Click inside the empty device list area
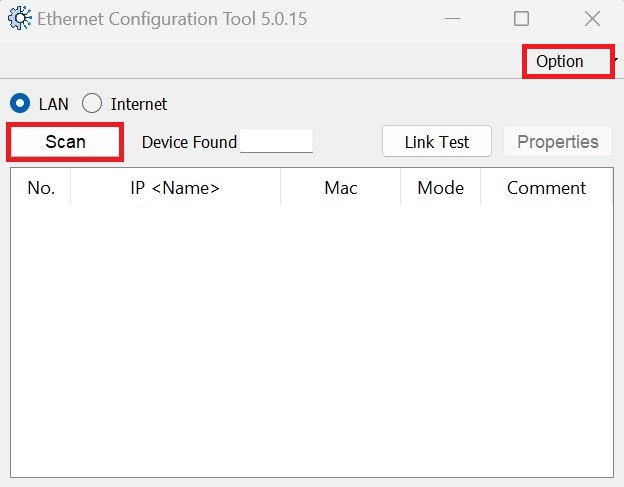The image size is (624, 487). 312,341
